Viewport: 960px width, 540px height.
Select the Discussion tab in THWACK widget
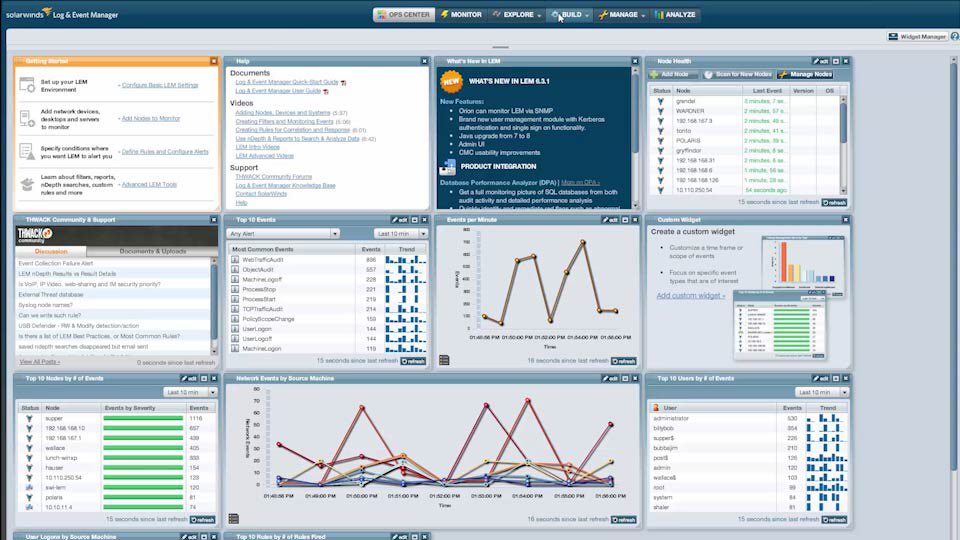coord(51,251)
